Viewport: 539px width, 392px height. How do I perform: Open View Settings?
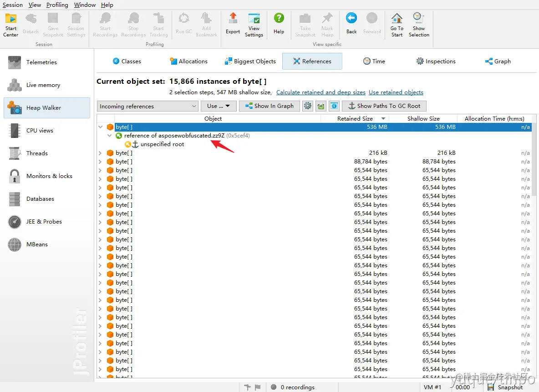tap(254, 25)
